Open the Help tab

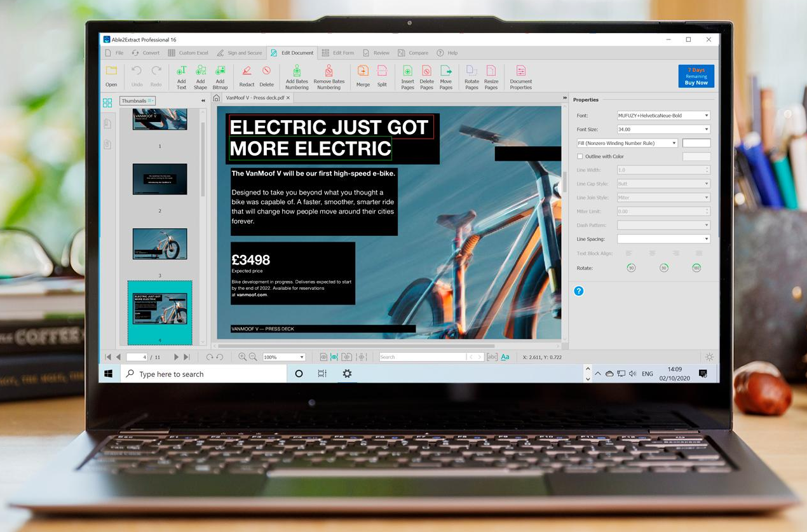point(447,53)
